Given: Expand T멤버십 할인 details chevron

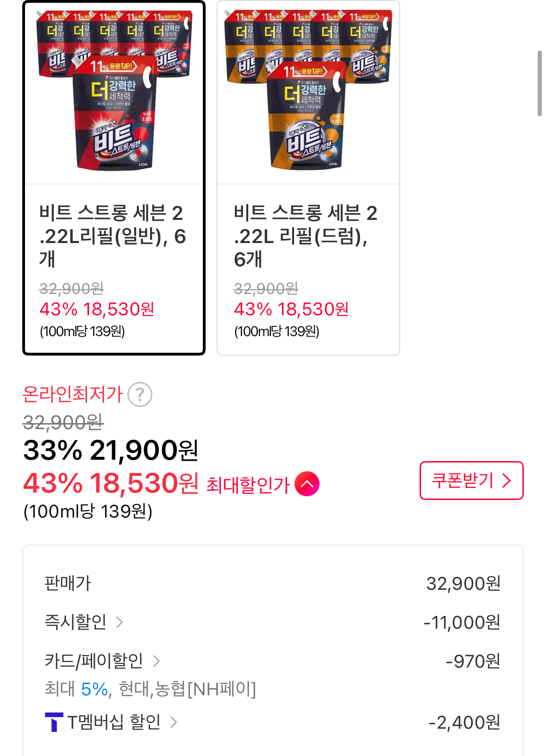Looking at the screenshot, I should pyautogui.click(x=174, y=722).
